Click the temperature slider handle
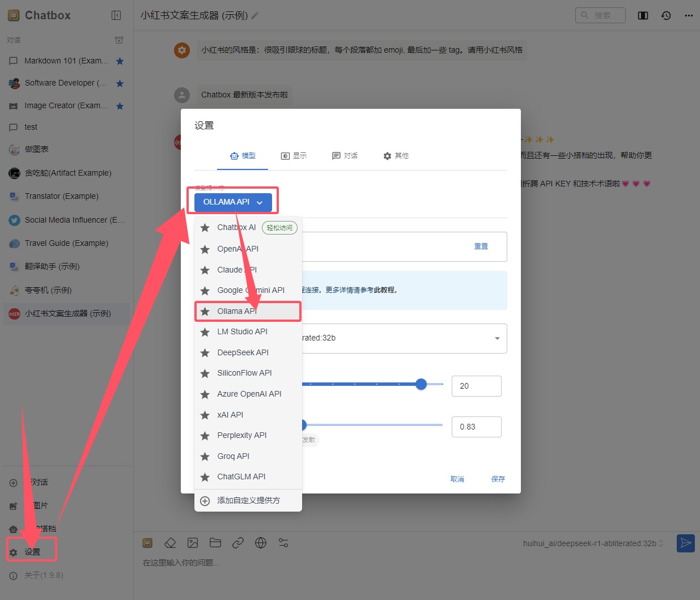700x600 pixels. point(304,425)
